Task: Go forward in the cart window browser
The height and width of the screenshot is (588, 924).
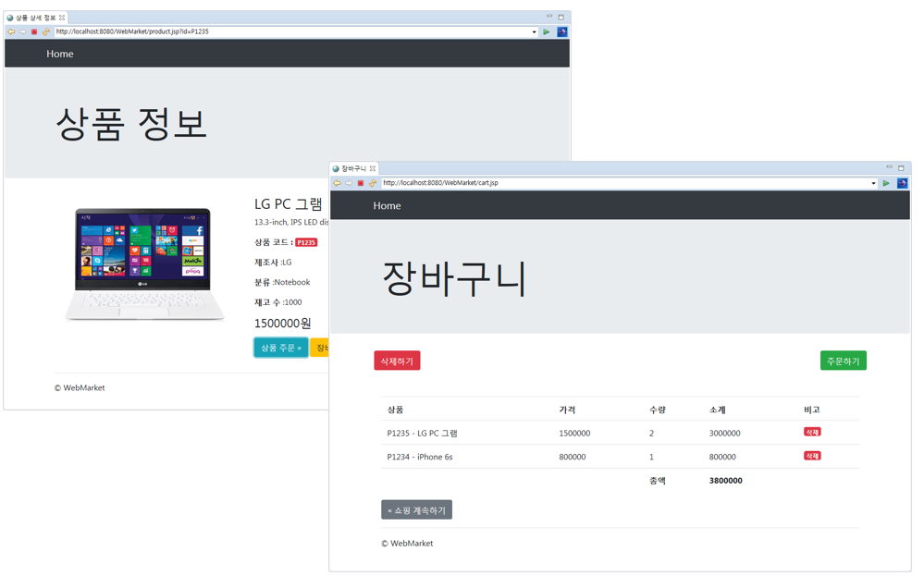Action: [349, 183]
